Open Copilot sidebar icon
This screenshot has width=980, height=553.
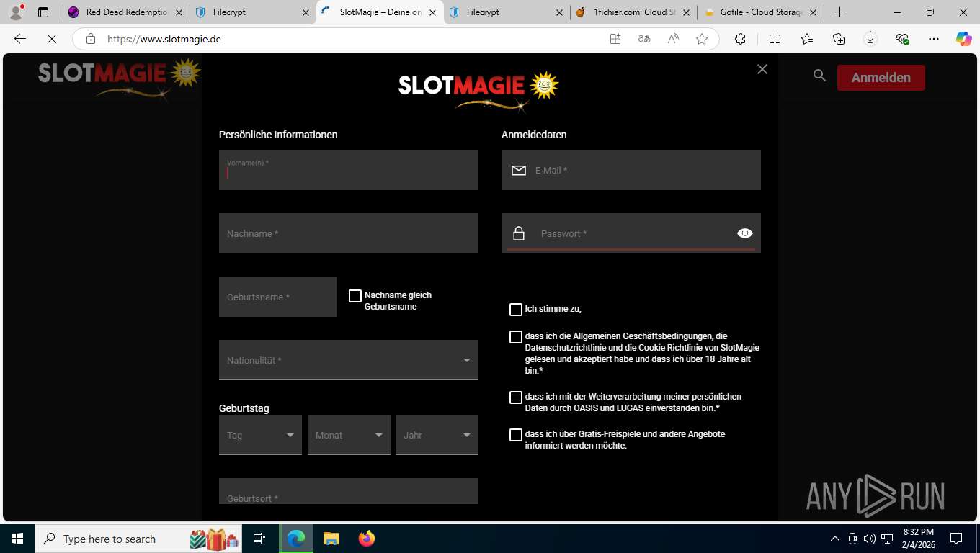coord(964,39)
